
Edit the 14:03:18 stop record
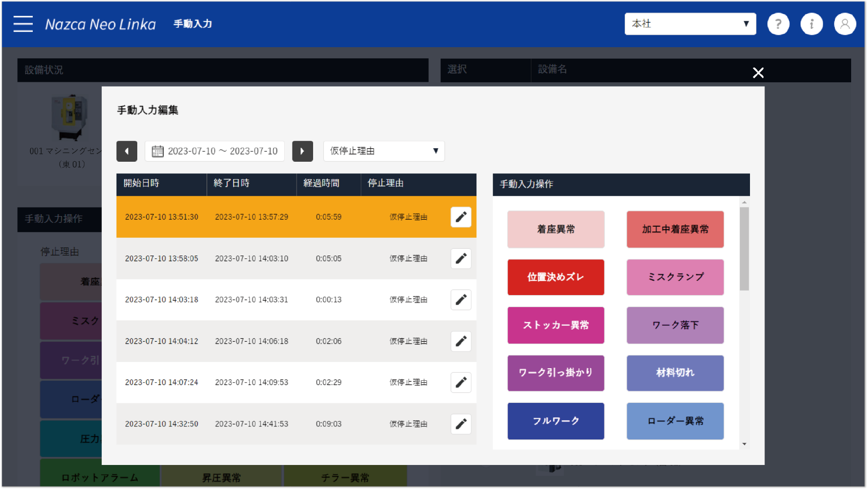click(461, 300)
